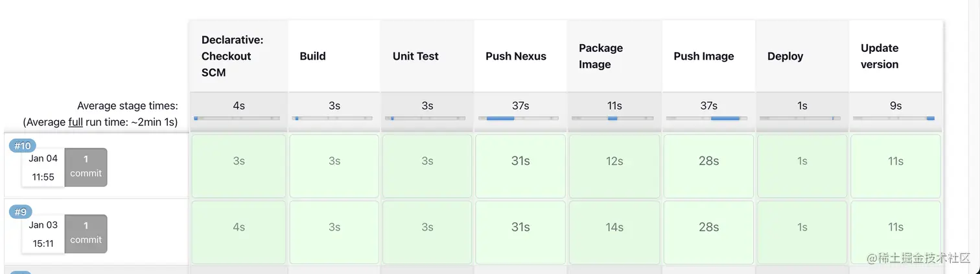Select build #10 Push Nexus 31s cell

[x=520, y=166]
